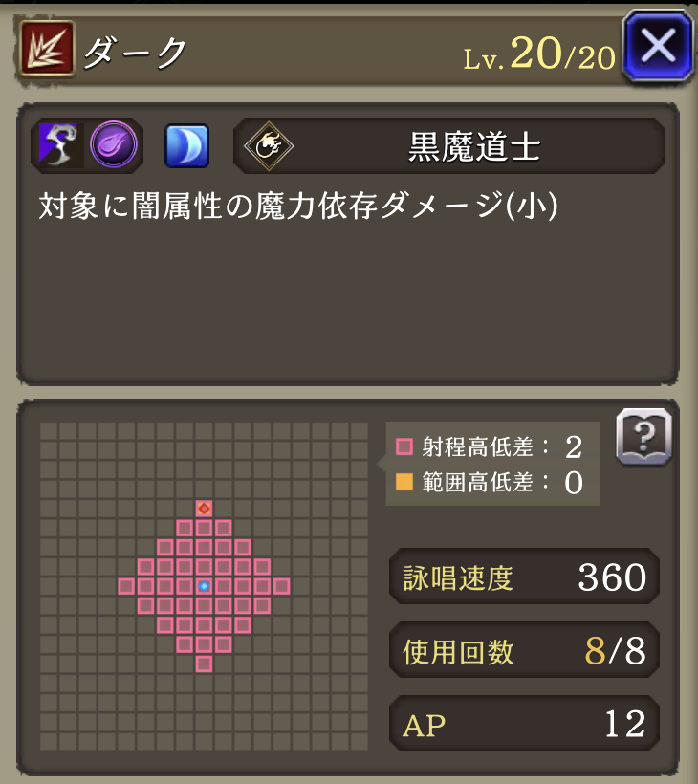This screenshot has height=784, width=698.
Task: Tap the pink square 射程高低差 legend marker
Action: tap(404, 446)
